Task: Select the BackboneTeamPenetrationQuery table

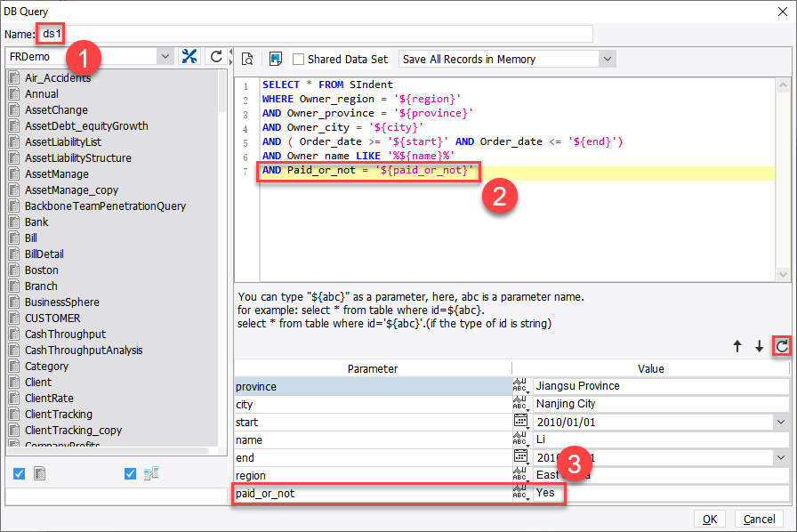Action: coord(105,206)
